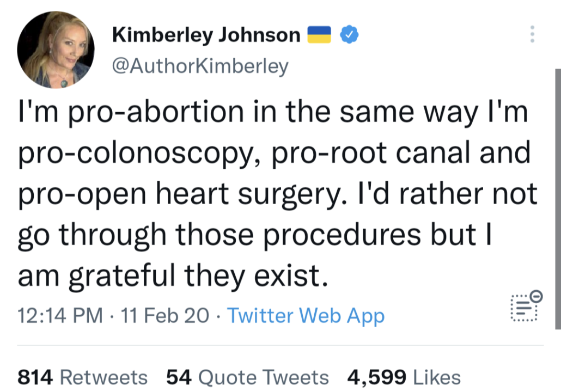
Task: Click the line "am grateful they exist."
Action: point(173,277)
